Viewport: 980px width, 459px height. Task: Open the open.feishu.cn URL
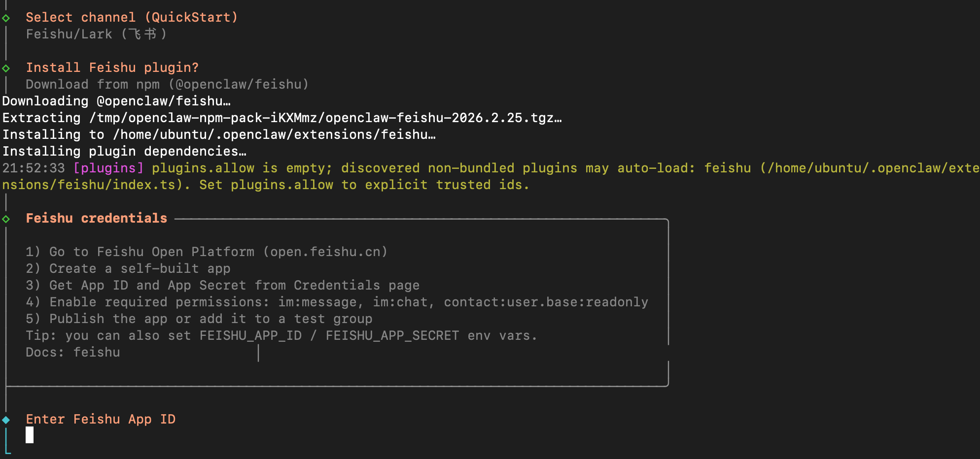point(325,252)
